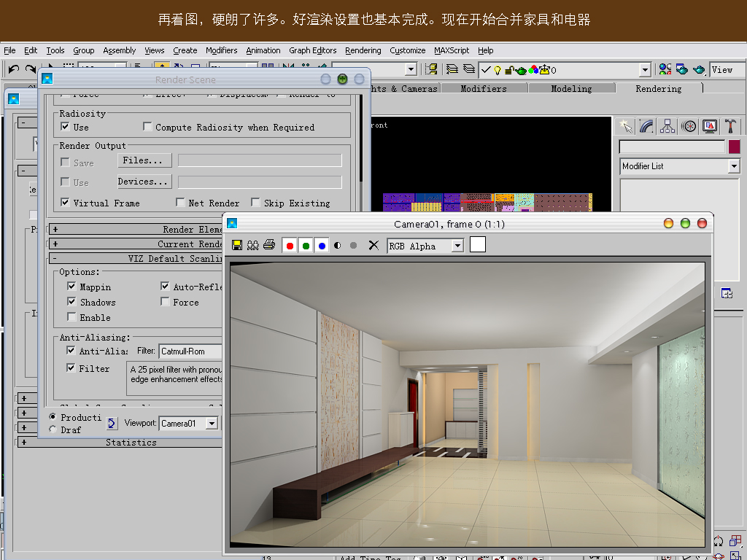Screen dimensions: 747x560
Task: Toggle the Anti-Aliasing checkbox
Action: (x=71, y=351)
